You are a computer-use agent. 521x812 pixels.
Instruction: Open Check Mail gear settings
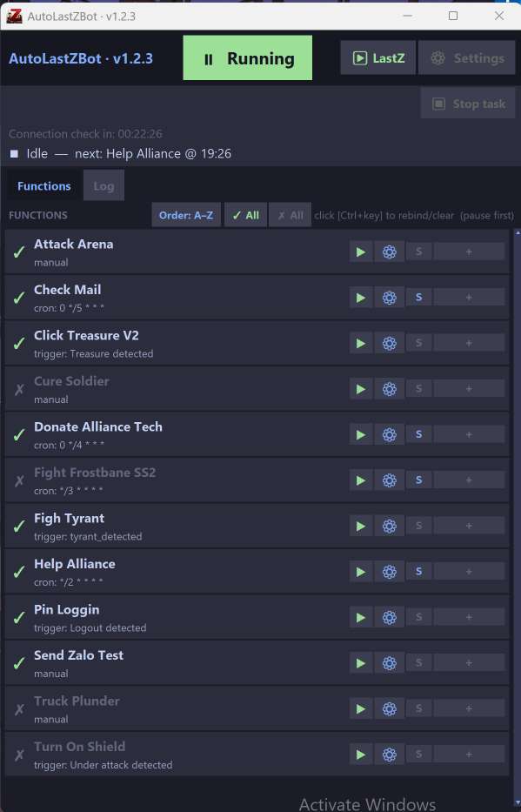pyautogui.click(x=389, y=298)
